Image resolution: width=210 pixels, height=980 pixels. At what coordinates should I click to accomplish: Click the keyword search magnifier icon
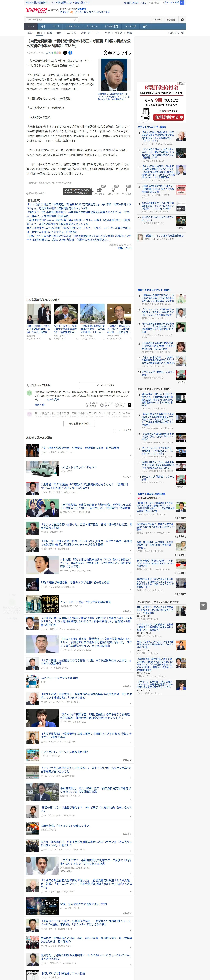coord(75,20)
